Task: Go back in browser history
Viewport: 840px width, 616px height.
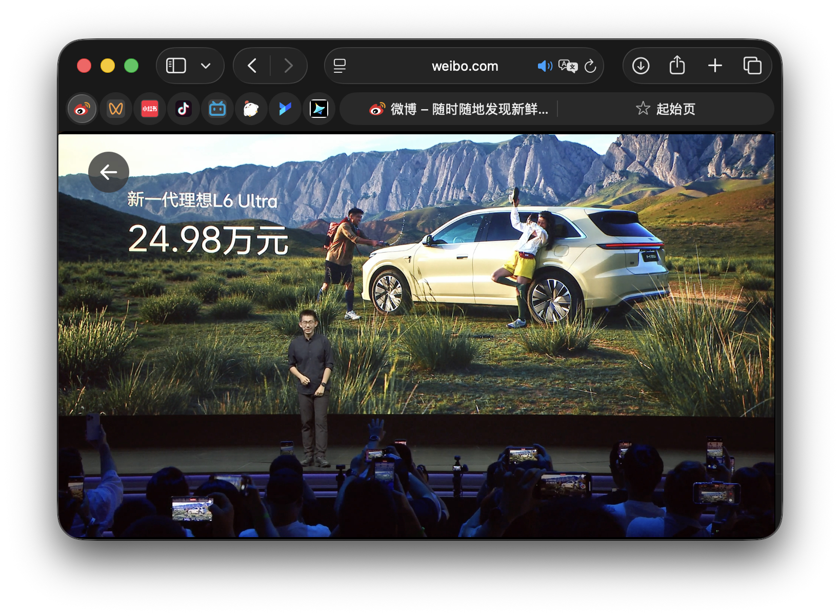Action: pos(252,66)
